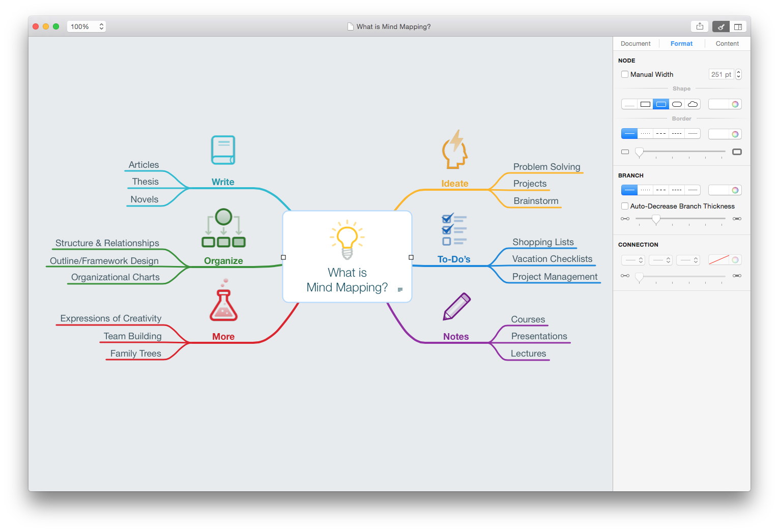779x532 pixels.
Task: Click the brush format icon in the toolbar
Action: (720, 26)
